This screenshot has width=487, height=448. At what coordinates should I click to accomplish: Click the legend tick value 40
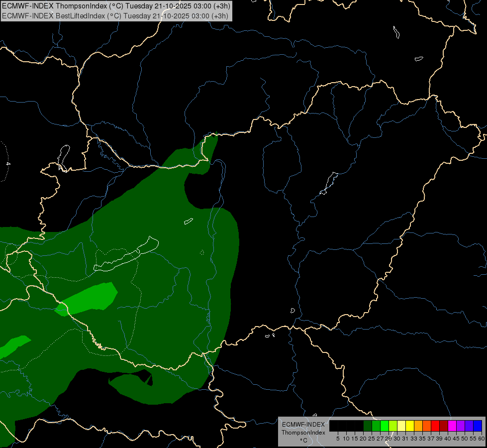pos(448,439)
